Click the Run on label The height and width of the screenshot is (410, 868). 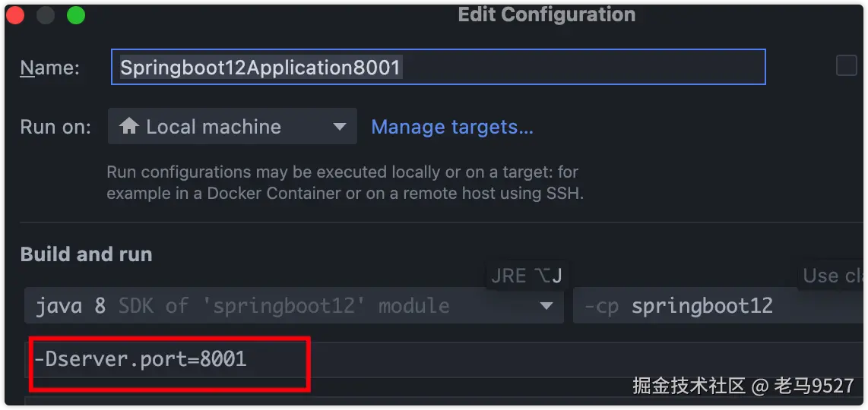(55, 127)
